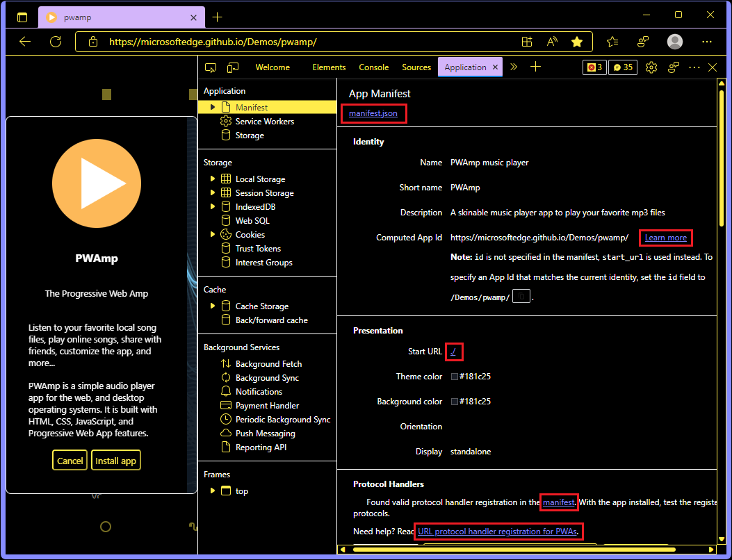Viewport: 732px width, 560px height.
Task: Select Storage under Application section
Action: click(x=250, y=135)
